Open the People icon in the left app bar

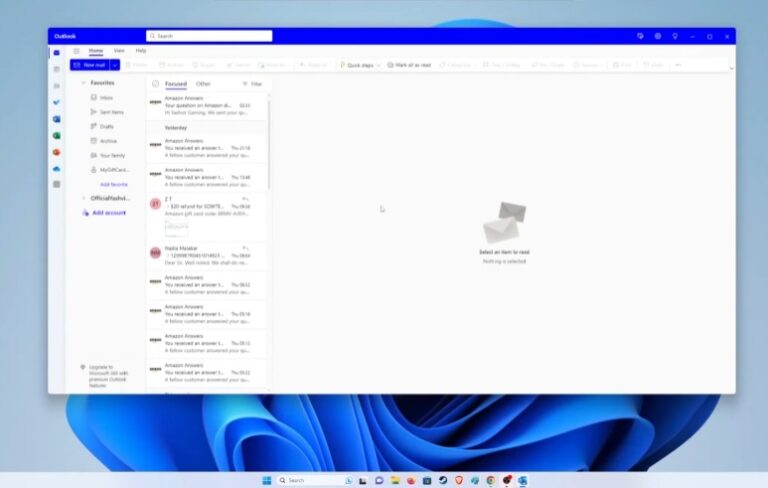[57, 86]
